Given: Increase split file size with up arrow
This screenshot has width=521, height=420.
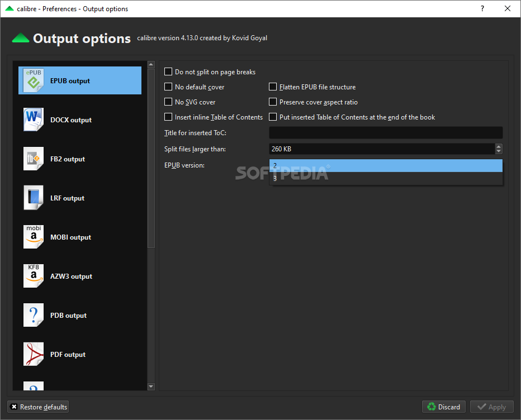Looking at the screenshot, I should (499, 146).
